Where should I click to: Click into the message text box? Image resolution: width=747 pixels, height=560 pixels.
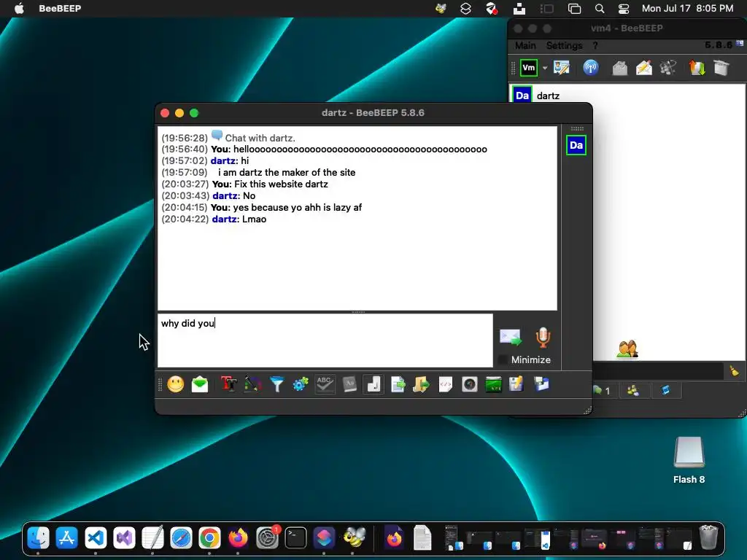coord(325,341)
